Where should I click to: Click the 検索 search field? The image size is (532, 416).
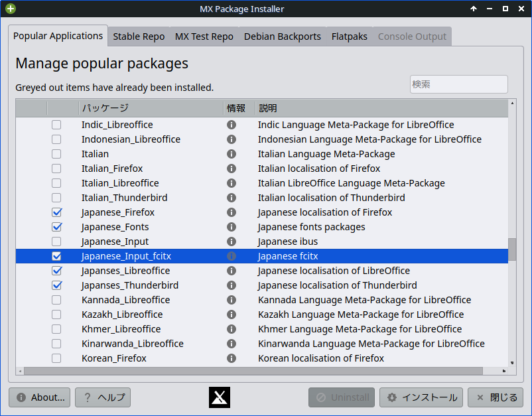coord(458,84)
